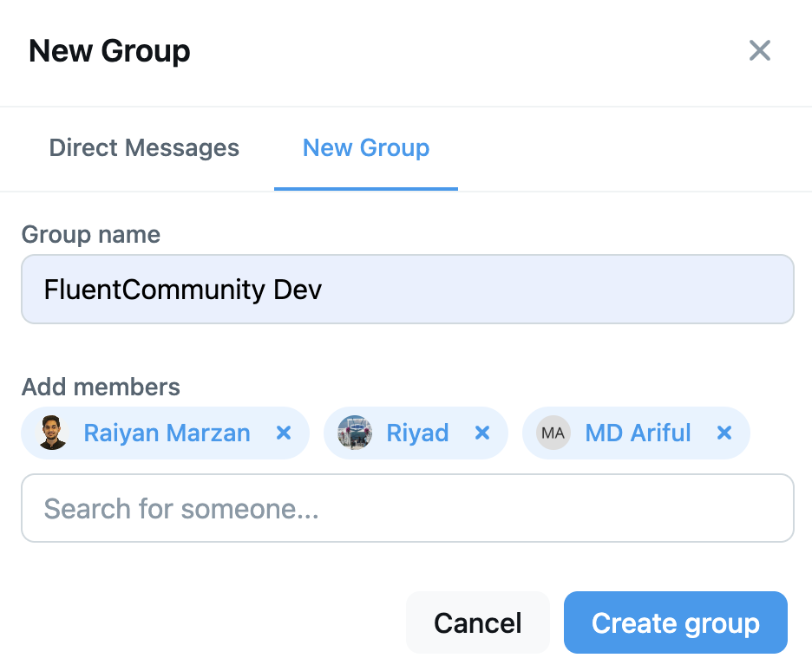Switch to the Direct Messages tab
This screenshot has height=671, width=812.
144,148
